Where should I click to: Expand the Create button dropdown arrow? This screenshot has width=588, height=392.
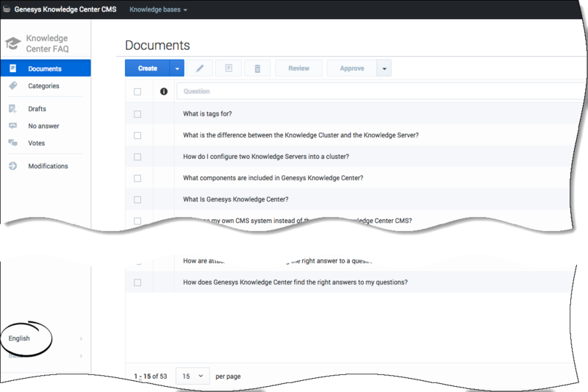[x=177, y=68]
